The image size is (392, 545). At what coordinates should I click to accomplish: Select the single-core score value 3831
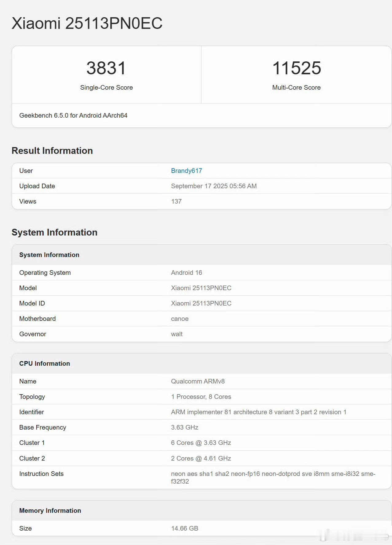click(x=106, y=68)
